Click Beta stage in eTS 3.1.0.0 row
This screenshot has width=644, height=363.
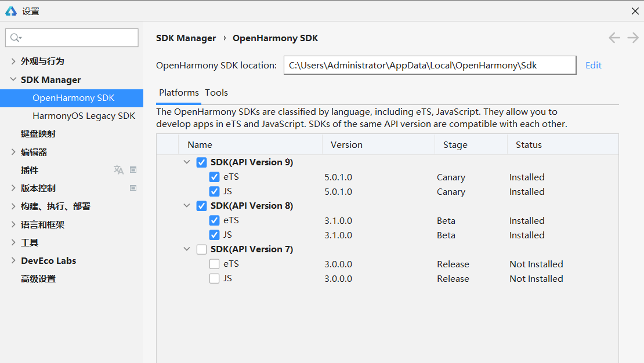pos(446,221)
